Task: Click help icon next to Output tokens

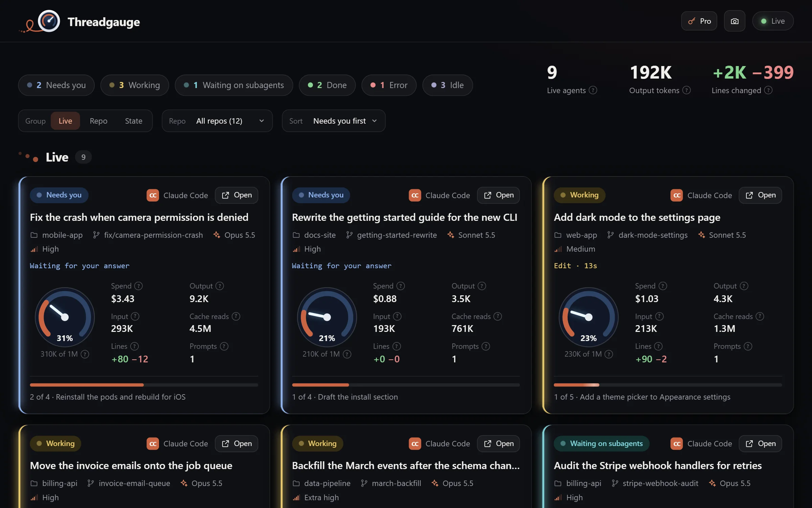Action: [686, 90]
